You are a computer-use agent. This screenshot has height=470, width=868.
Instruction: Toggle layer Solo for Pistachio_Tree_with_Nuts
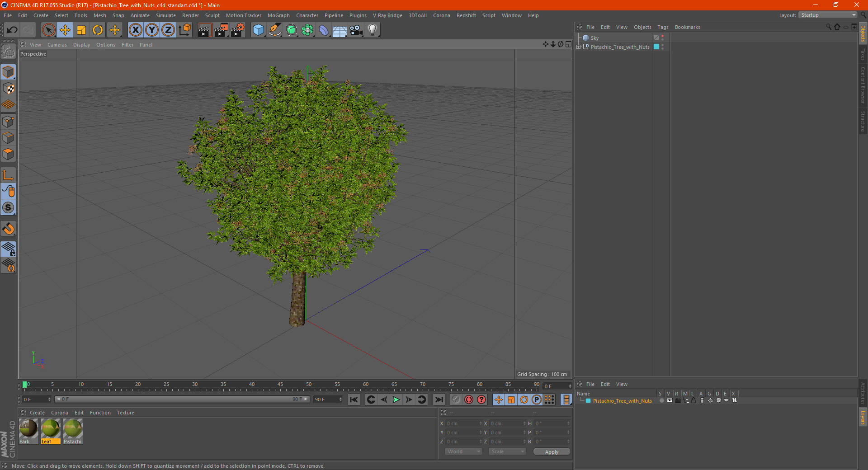[x=661, y=400]
